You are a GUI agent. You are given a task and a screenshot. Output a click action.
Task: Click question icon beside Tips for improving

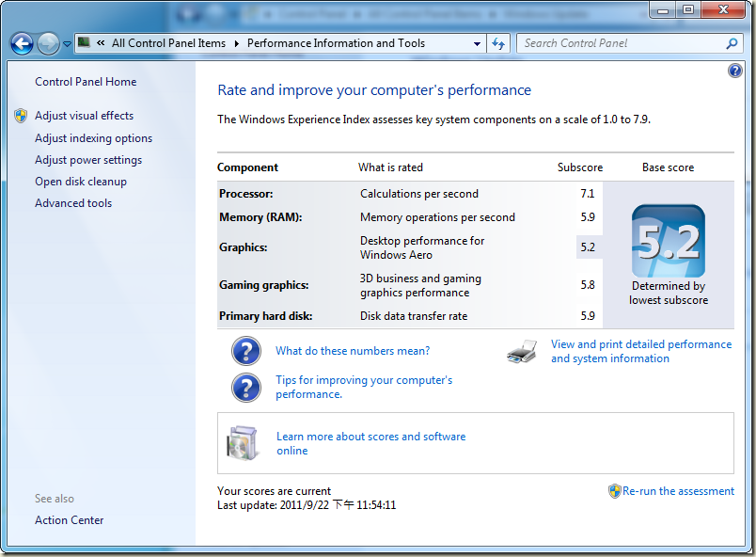click(x=246, y=388)
